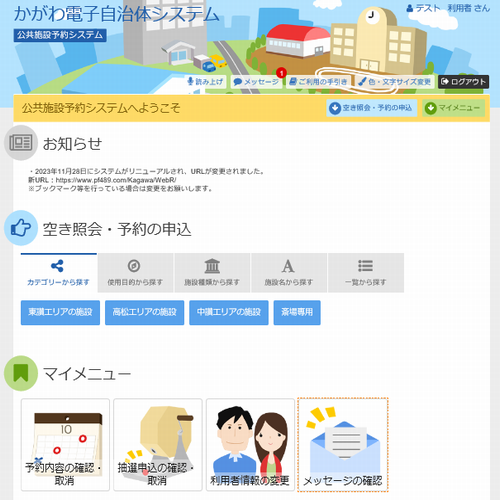Switch to the 一覧から探す tab
This screenshot has height=500, width=500.
coord(366,273)
